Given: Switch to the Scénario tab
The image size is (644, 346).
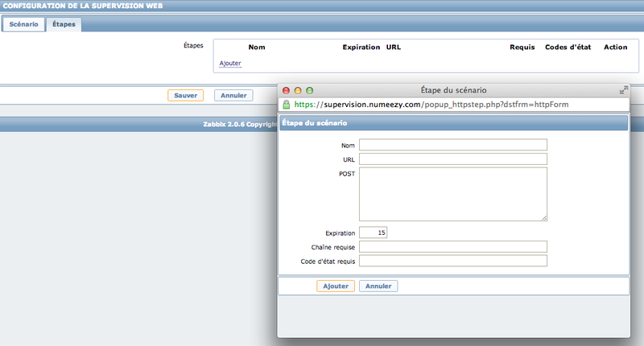Looking at the screenshot, I should [24, 24].
